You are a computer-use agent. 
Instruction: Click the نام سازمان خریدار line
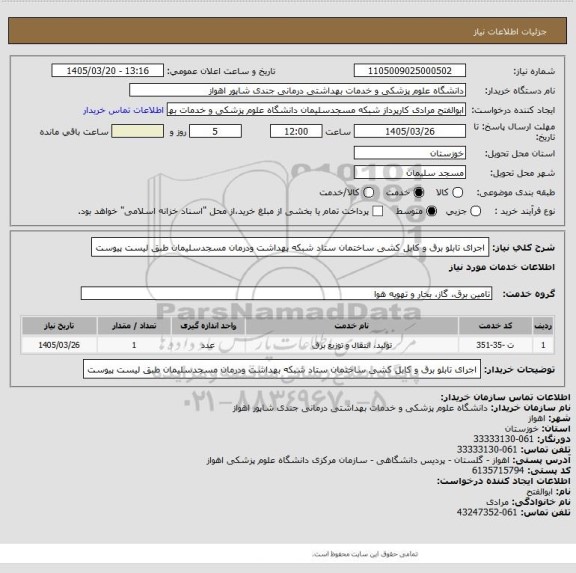402,408
